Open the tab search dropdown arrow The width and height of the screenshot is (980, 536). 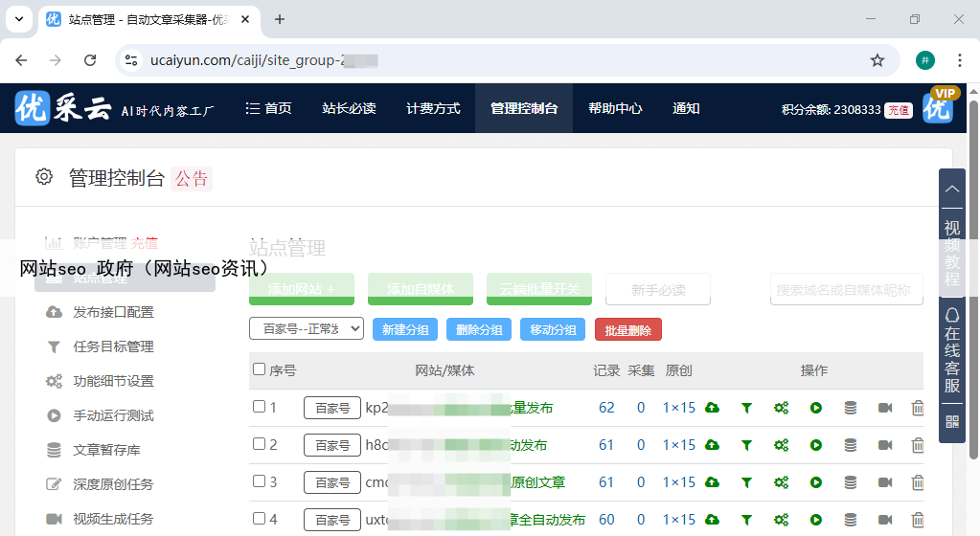point(18,19)
